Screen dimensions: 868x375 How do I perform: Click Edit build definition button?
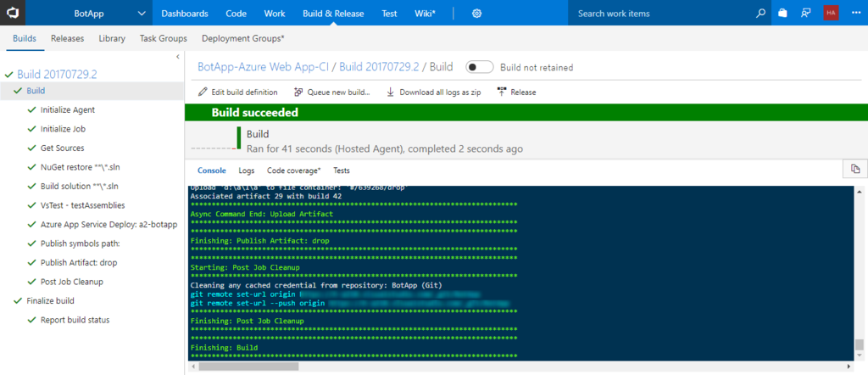[x=237, y=92]
